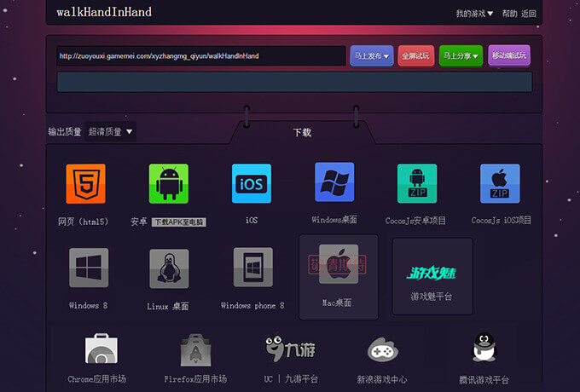Open the 马上分享 share dropdown
Viewport: 580px width, 392px height.
(x=461, y=55)
